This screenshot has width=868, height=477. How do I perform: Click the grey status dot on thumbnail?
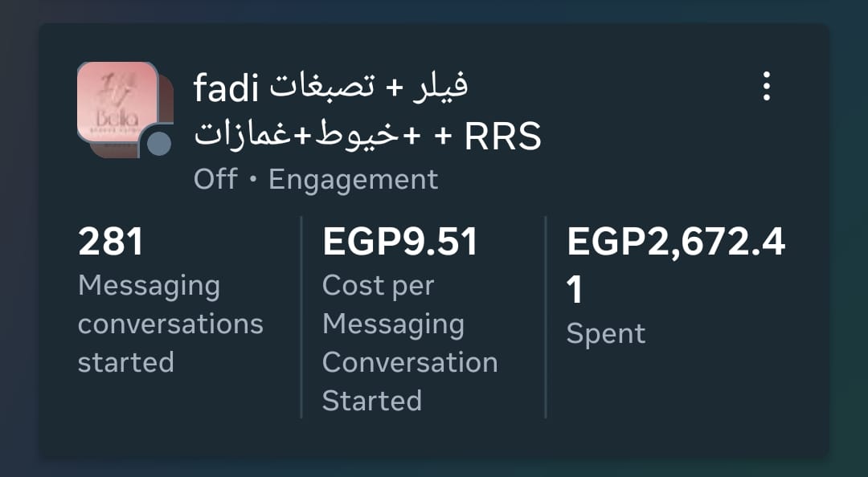[x=160, y=144]
